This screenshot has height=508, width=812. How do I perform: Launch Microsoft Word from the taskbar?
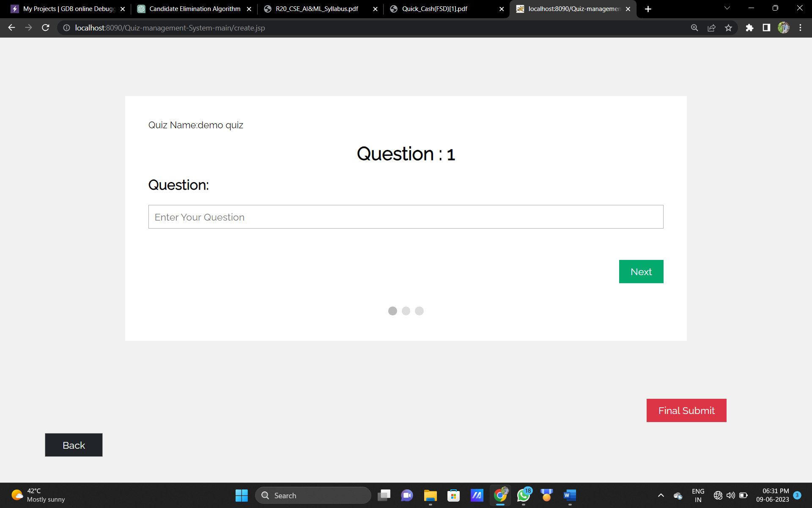(569, 495)
